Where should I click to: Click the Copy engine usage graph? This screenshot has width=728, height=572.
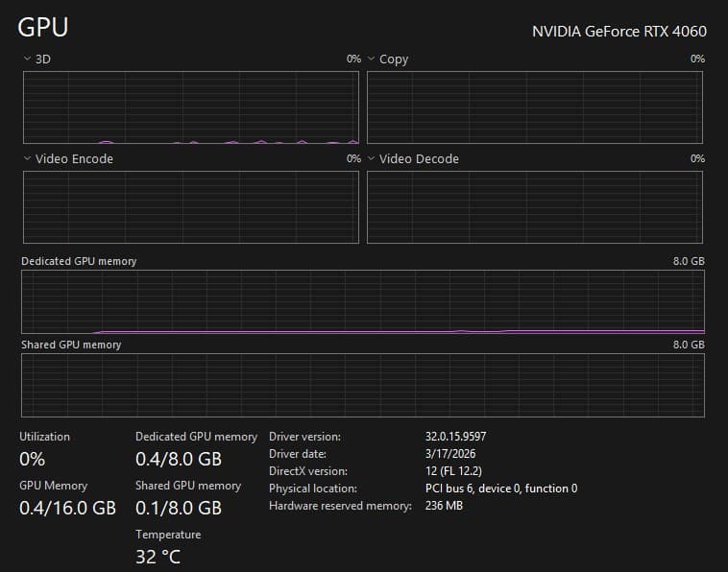(535, 107)
